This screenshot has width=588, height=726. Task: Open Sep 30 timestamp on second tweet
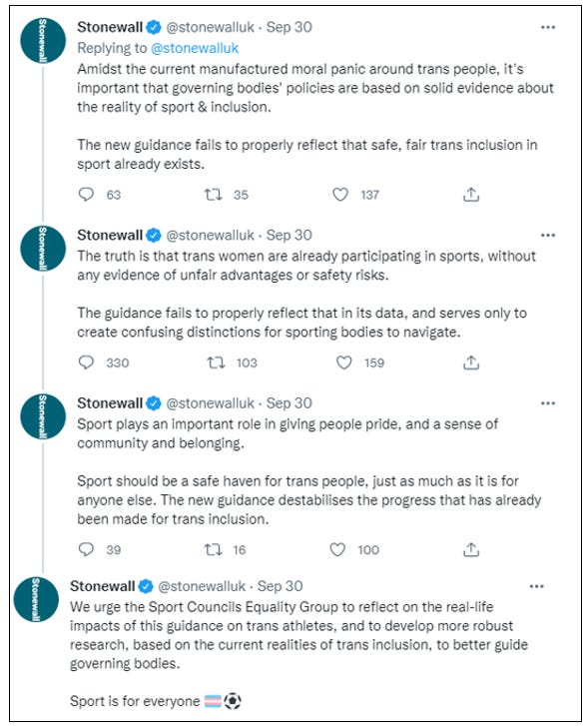289,236
